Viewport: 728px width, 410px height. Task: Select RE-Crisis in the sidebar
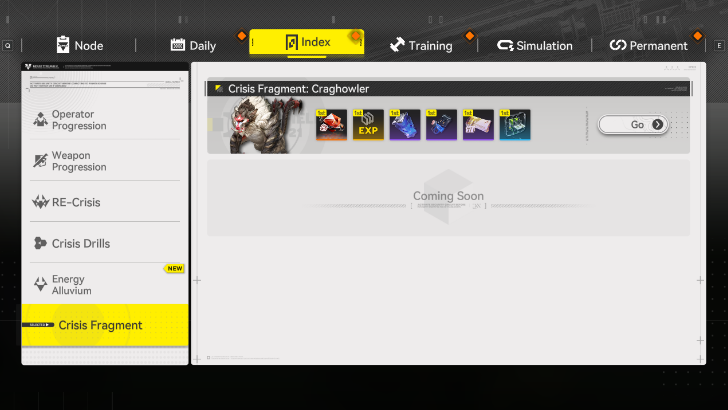105,202
